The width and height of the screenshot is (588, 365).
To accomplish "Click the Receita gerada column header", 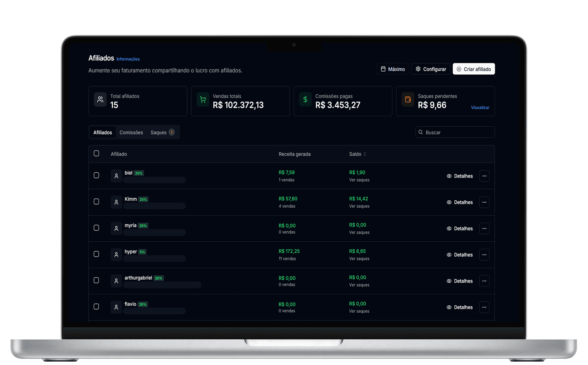I will coord(295,154).
